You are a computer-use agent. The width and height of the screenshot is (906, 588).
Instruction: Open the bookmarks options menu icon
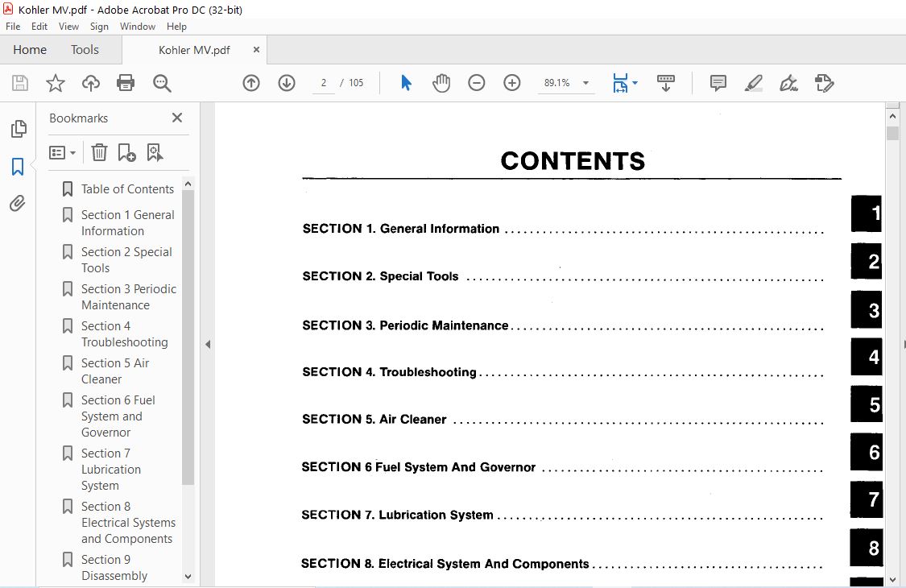(62, 152)
